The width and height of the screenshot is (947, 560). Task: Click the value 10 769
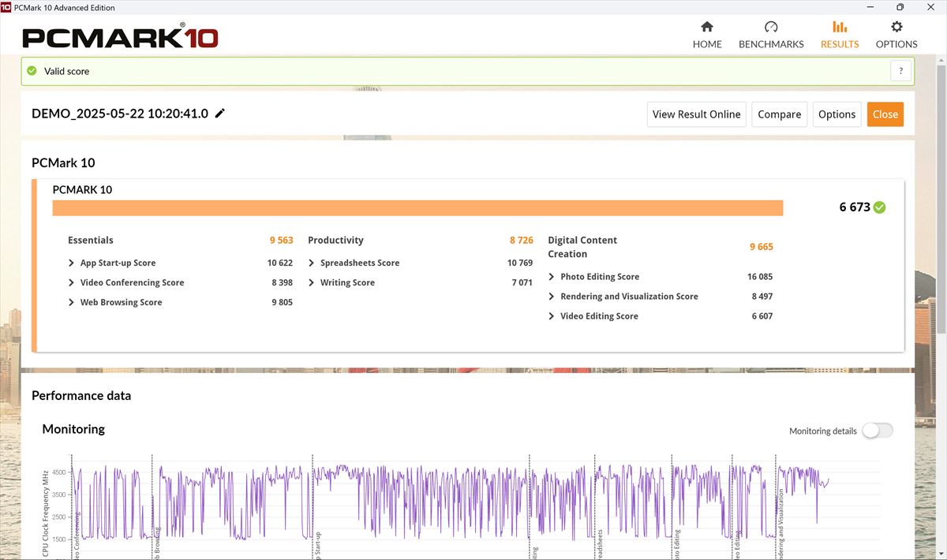[520, 263]
